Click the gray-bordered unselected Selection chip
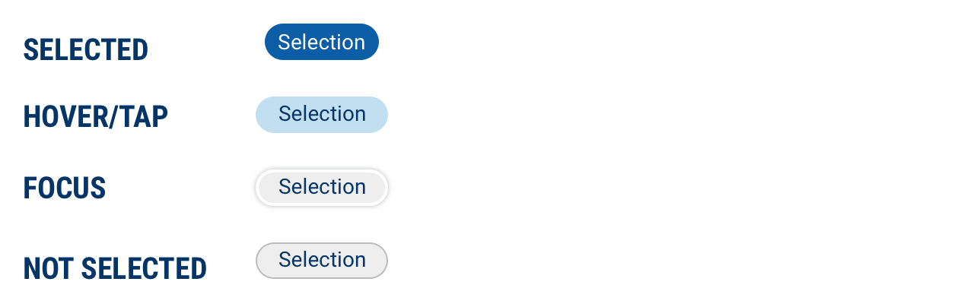Screen dimensions: 980x307 (321, 261)
